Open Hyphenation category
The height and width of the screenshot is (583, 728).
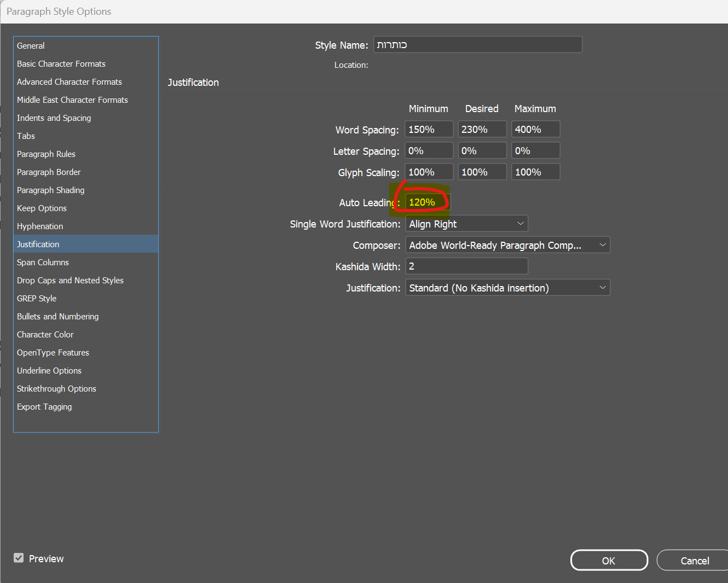click(86, 226)
